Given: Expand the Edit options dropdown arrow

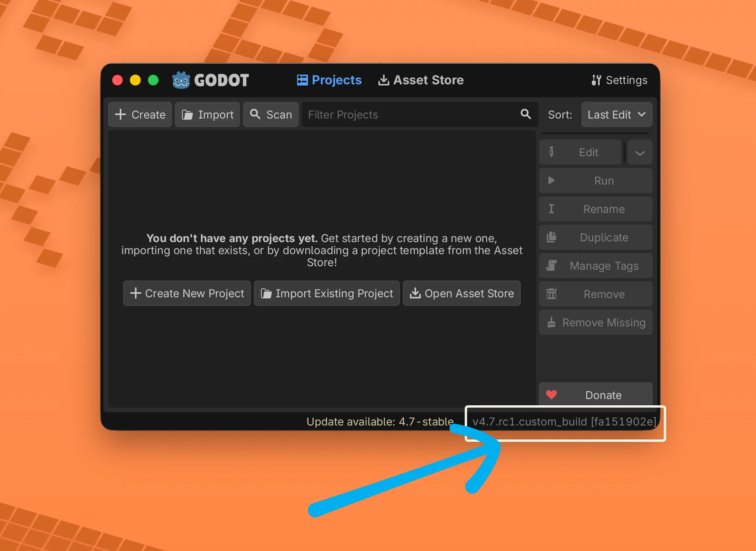Looking at the screenshot, I should 640,153.
